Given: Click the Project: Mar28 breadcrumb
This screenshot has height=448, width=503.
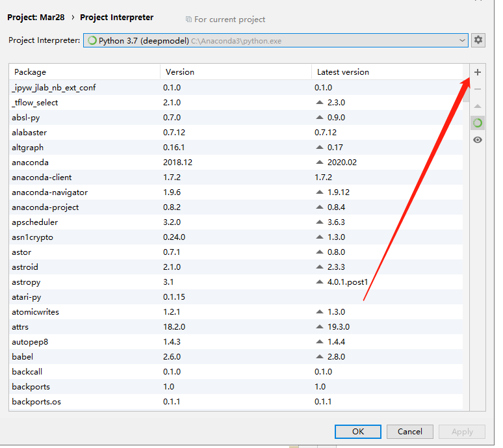Looking at the screenshot, I should [36, 18].
